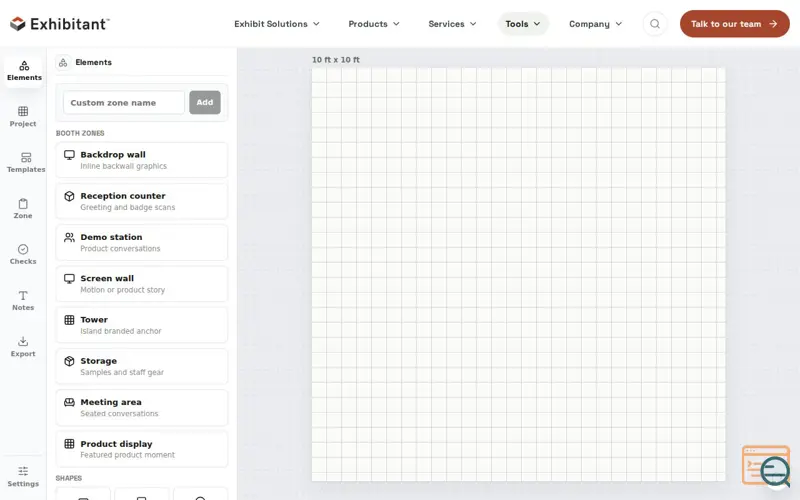The height and width of the screenshot is (500, 800).
Task: Click the Tower grid icon
Action: [x=69, y=320]
